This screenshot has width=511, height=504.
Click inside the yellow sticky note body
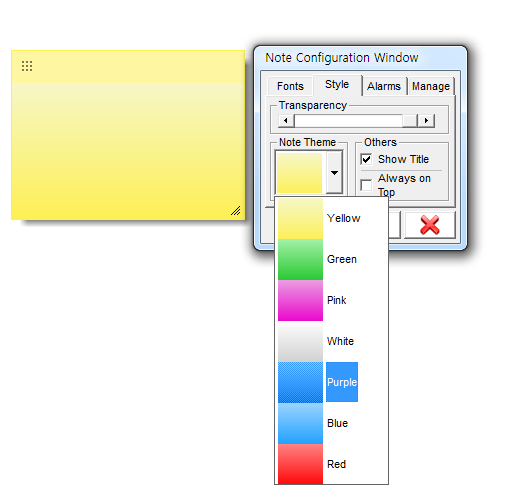tap(128, 150)
